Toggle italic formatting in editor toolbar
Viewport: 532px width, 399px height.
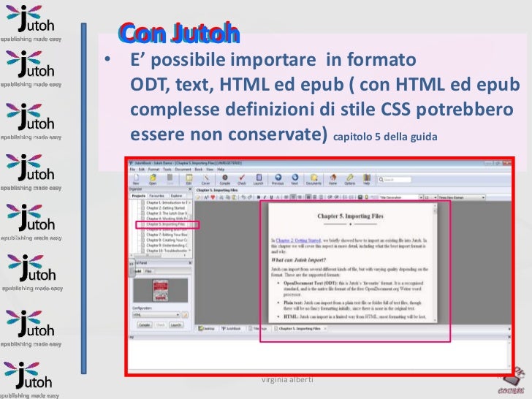pyautogui.click(x=265, y=197)
